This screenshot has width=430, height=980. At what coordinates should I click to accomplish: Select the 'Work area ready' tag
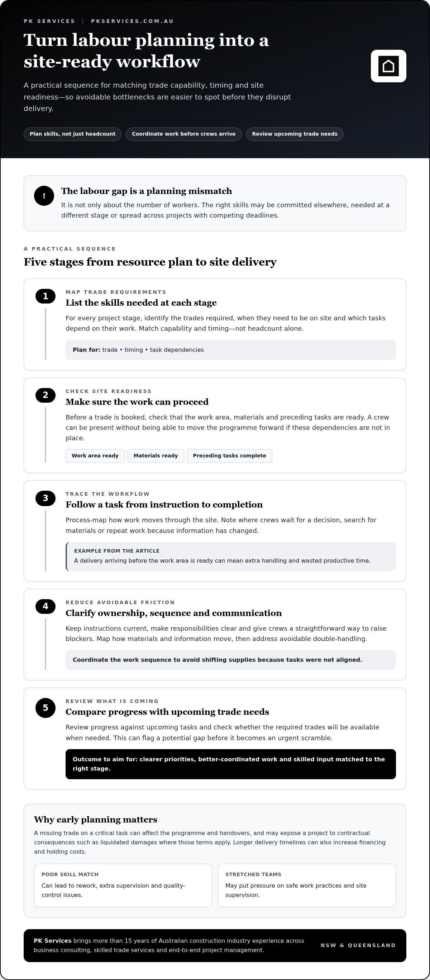(x=95, y=456)
